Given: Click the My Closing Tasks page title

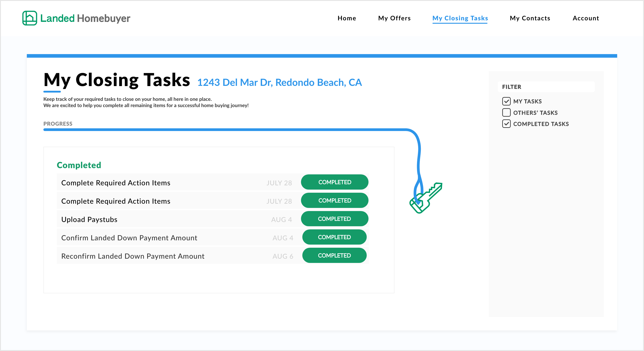Looking at the screenshot, I should point(117,80).
